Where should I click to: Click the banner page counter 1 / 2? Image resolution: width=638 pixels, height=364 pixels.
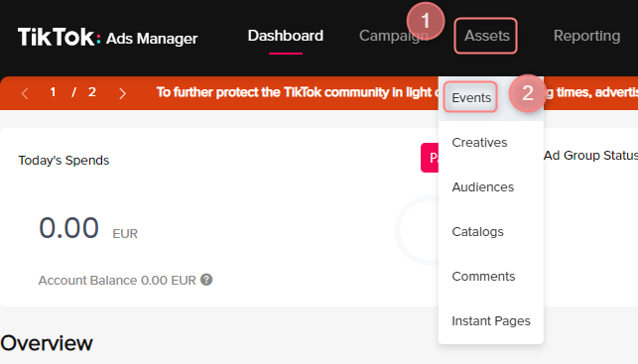pyautogui.click(x=72, y=92)
